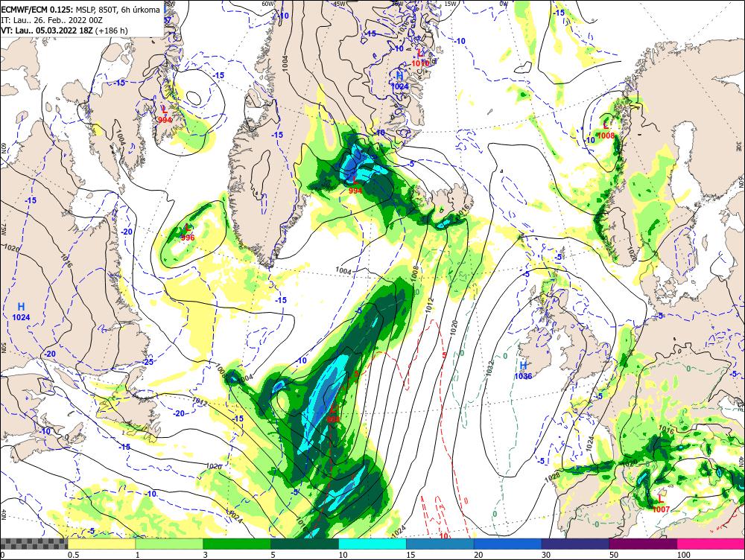Click the '(+186 h)' forecast hour text
The image size is (745, 560).
pos(111,31)
